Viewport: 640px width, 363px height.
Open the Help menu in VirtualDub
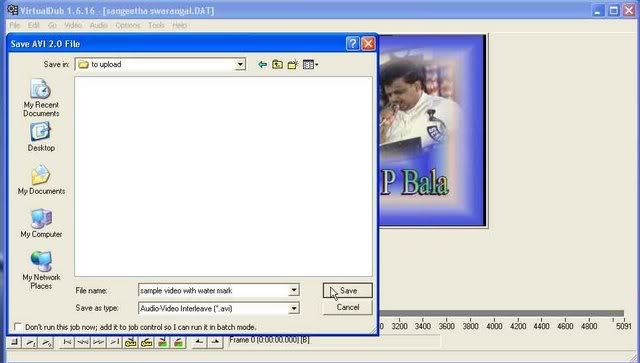point(179,25)
